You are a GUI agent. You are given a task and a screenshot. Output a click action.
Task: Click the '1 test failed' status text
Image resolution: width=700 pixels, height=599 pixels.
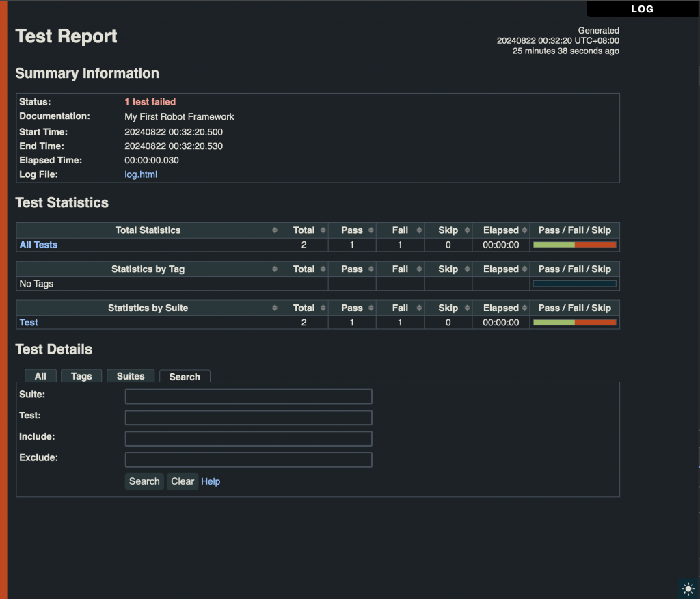pos(150,102)
